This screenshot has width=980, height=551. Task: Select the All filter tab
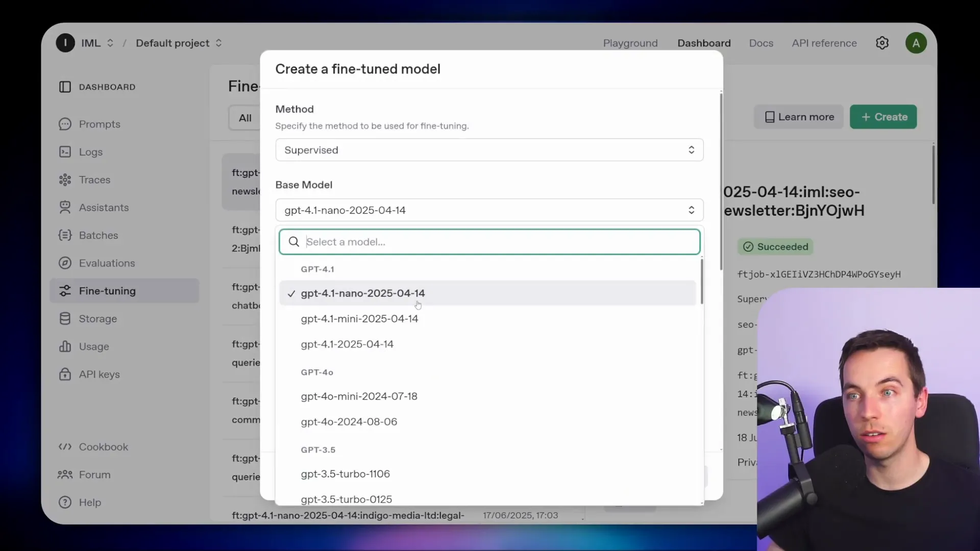pyautogui.click(x=245, y=118)
